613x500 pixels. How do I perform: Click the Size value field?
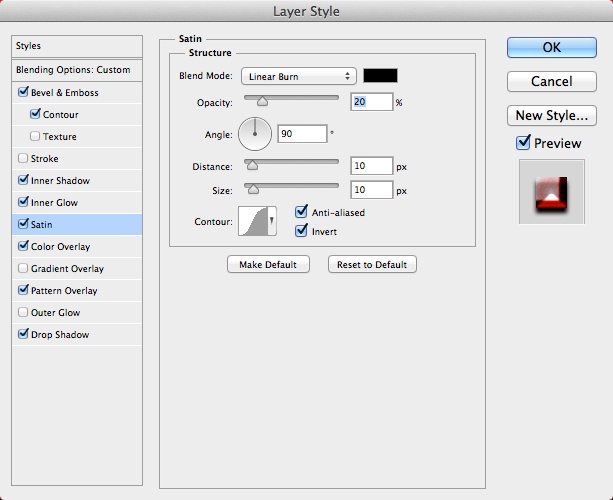pyautogui.click(x=371, y=190)
